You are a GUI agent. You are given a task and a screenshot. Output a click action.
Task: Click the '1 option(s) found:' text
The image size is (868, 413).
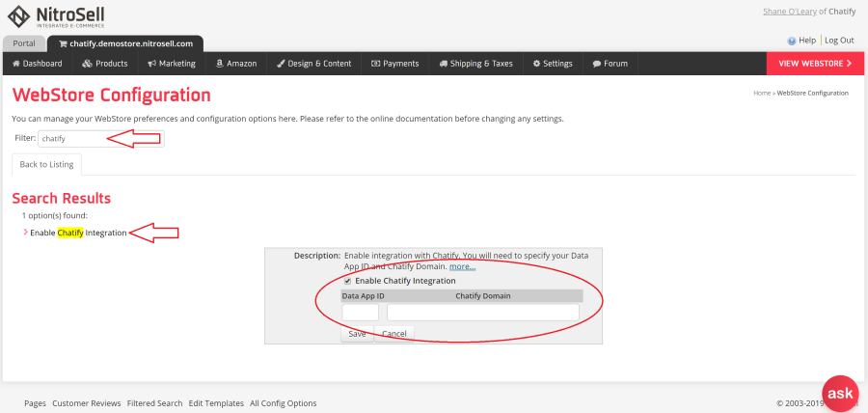pos(55,215)
